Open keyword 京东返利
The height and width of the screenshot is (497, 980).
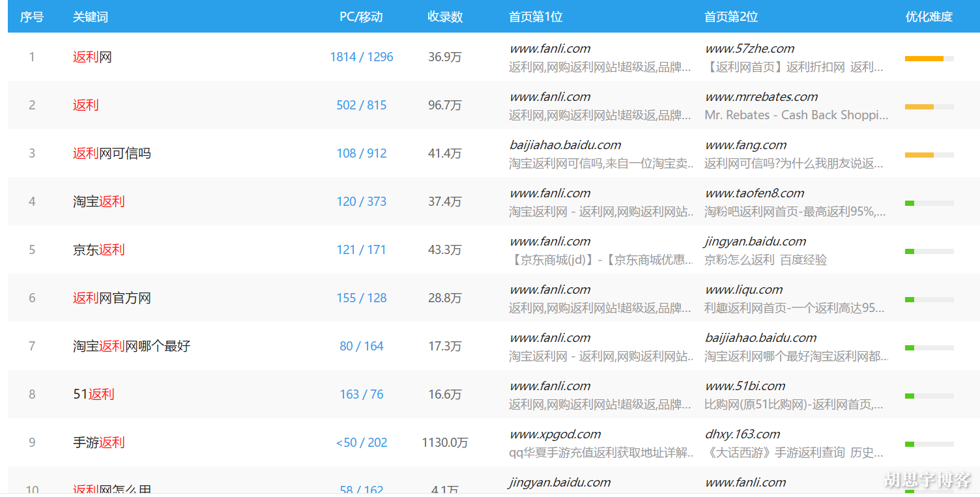click(x=99, y=250)
